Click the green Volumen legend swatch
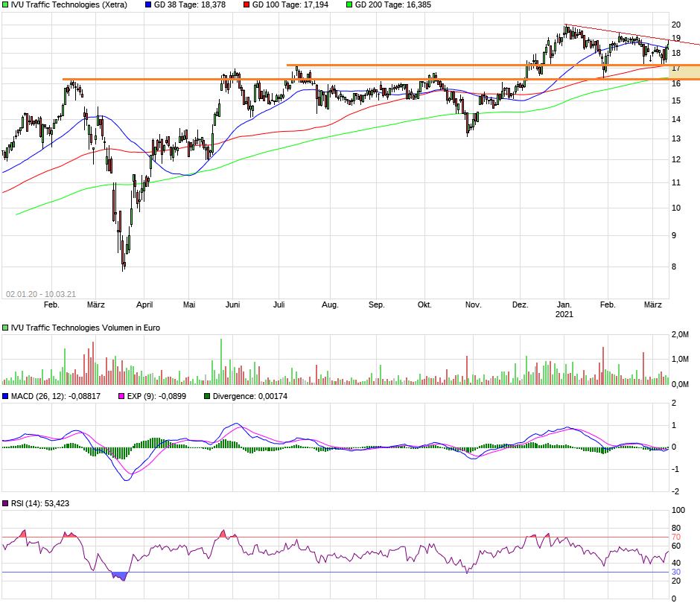700x606 pixels. coord(5,328)
